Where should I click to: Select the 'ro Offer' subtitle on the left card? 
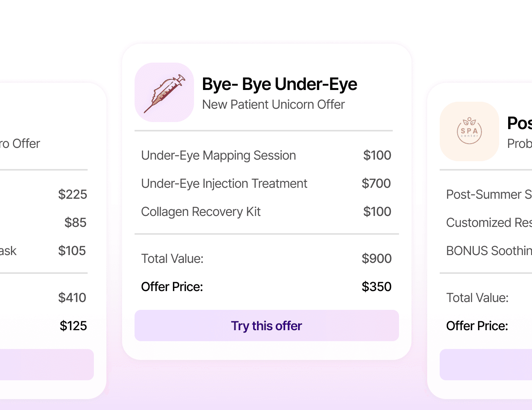click(x=20, y=144)
